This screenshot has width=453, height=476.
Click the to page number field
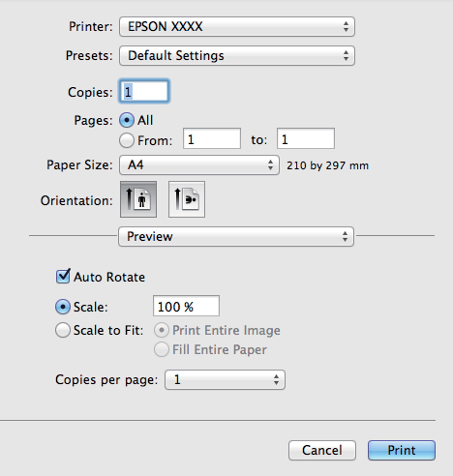click(306, 138)
